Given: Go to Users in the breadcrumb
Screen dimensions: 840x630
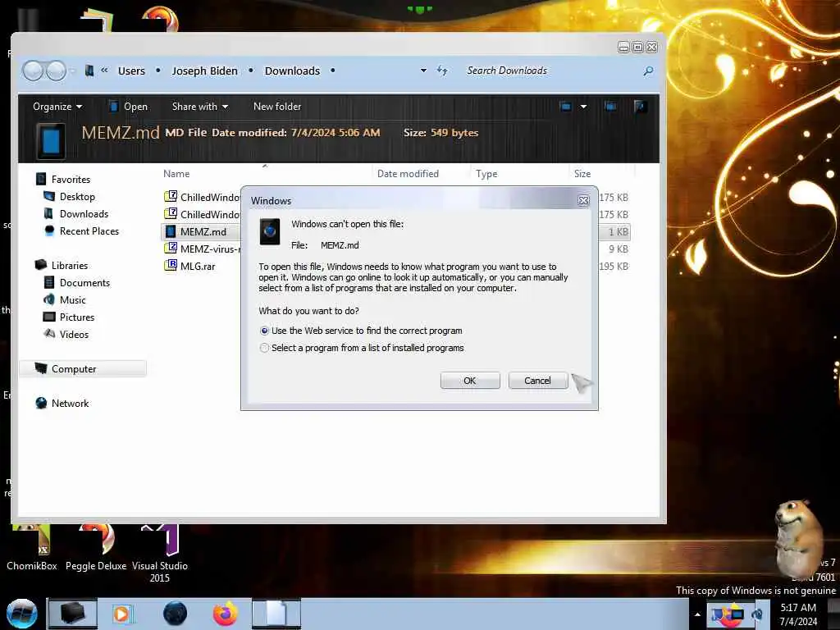Looking at the screenshot, I should tap(131, 71).
